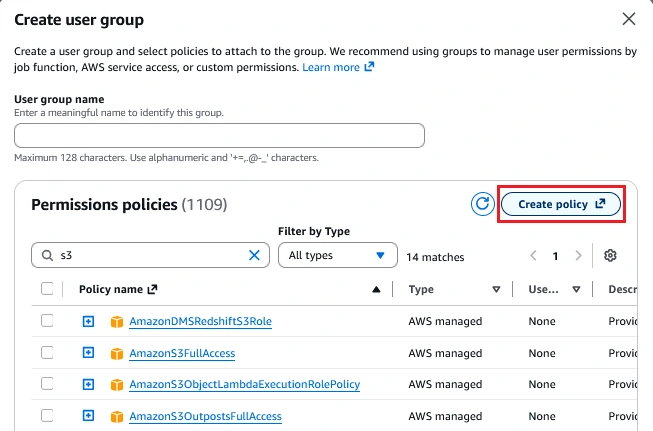The width and height of the screenshot is (653, 431).
Task: Click None in the AmazonDMSRedshiftS3Role row
Action: click(542, 321)
